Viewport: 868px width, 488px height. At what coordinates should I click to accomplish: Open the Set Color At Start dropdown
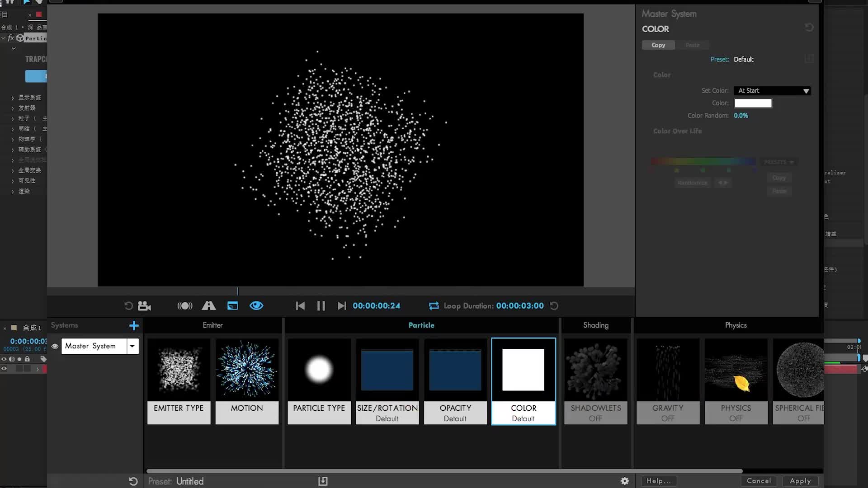(772, 91)
